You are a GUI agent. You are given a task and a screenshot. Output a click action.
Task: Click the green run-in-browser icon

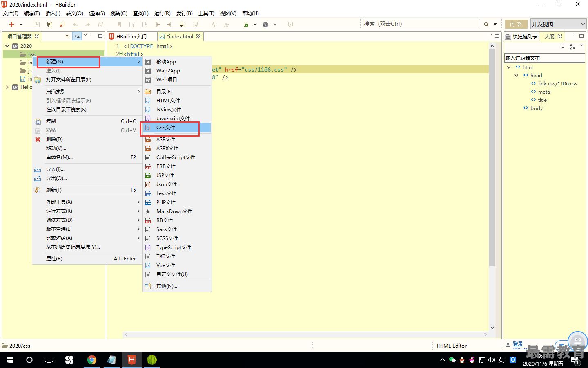click(246, 25)
